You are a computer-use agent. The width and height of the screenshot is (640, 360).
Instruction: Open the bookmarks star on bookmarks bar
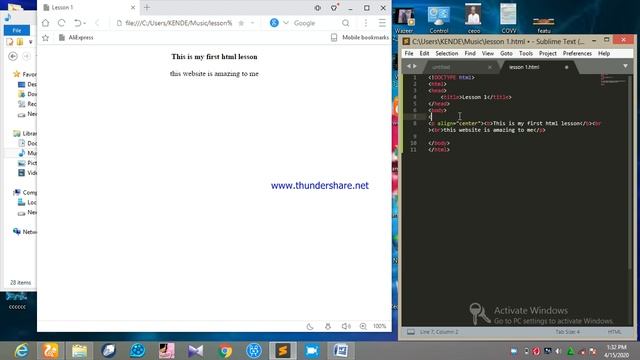(x=45, y=38)
